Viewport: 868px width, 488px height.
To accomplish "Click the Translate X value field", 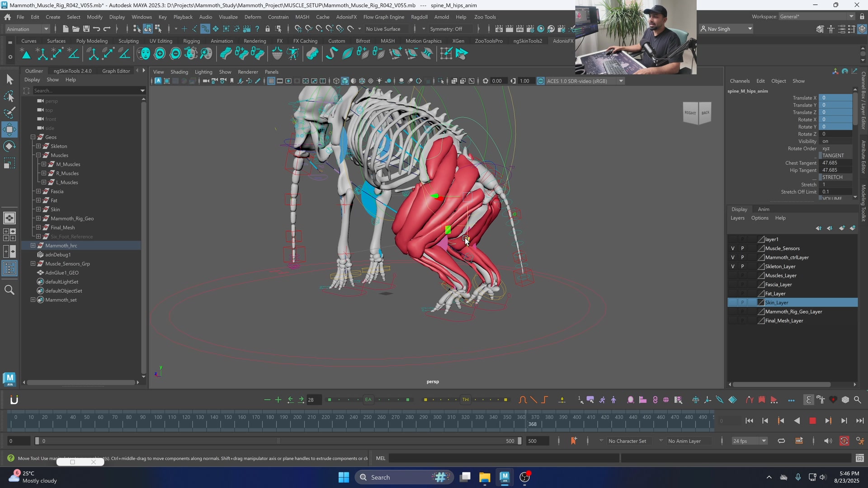I will click(x=835, y=98).
